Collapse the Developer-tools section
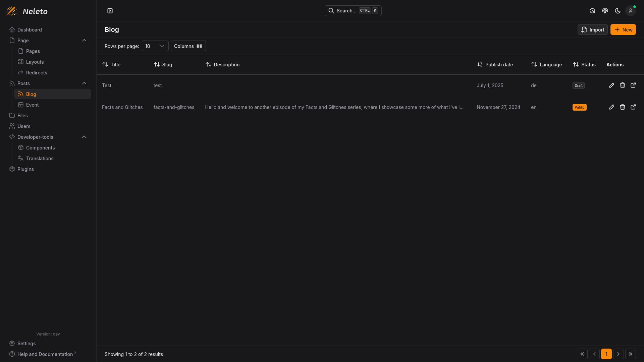The width and height of the screenshot is (644, 362). (x=84, y=137)
